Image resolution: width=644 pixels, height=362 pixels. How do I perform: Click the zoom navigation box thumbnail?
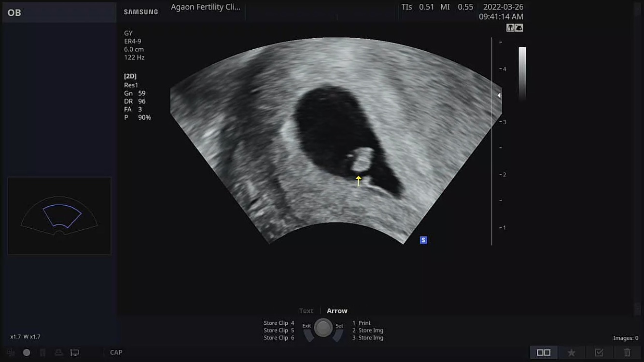(x=59, y=216)
